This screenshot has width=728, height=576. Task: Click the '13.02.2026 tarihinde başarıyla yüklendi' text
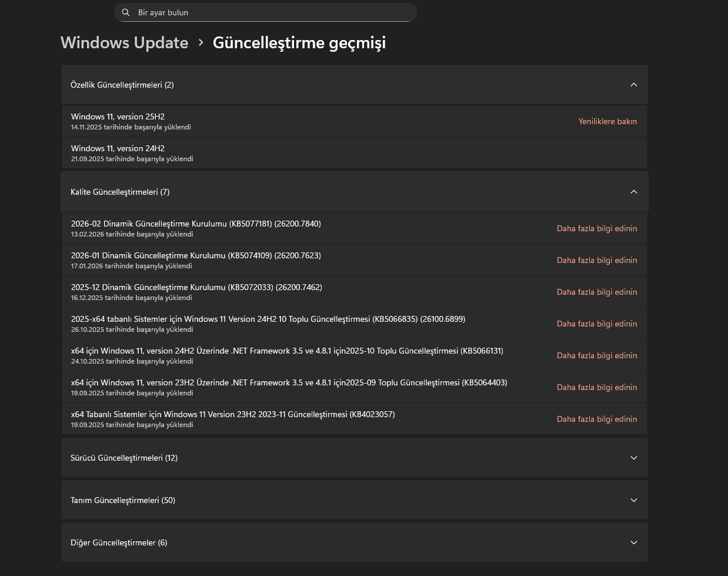click(x=132, y=234)
